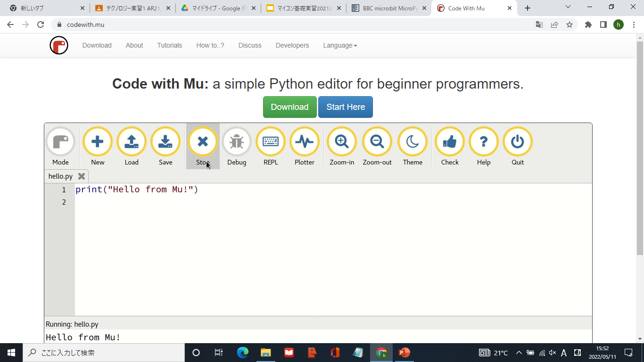Click the Google Translate icon
The width and height of the screenshot is (644, 362).
click(539, 25)
